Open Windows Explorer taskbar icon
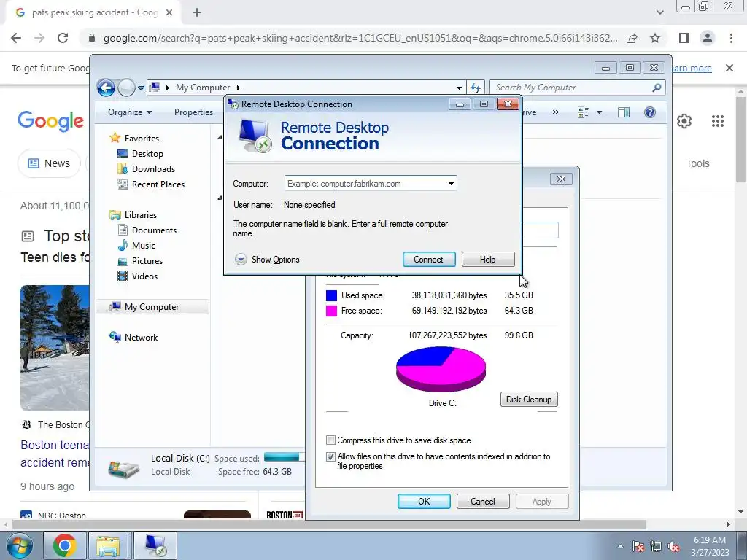 (108, 545)
